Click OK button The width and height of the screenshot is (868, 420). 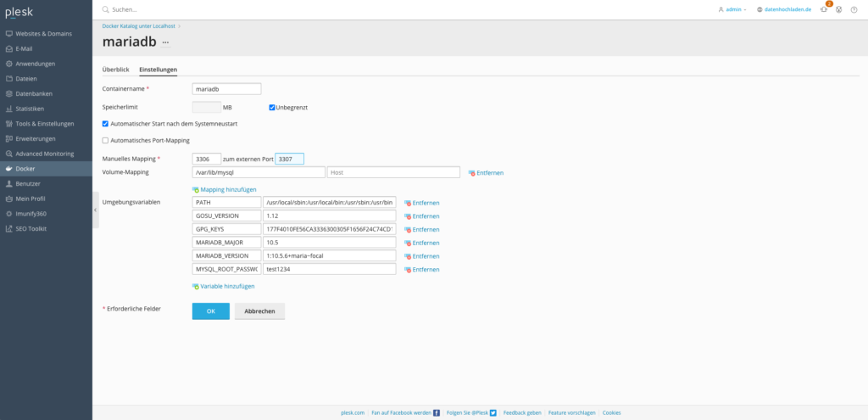click(x=211, y=311)
